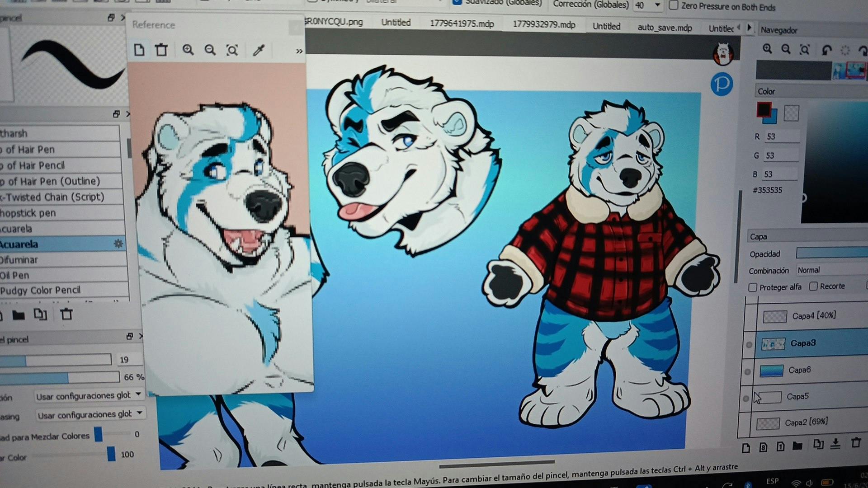Viewport: 868px width, 488px height.
Task: Fit canvas to view in Navegador
Action: pos(805,49)
